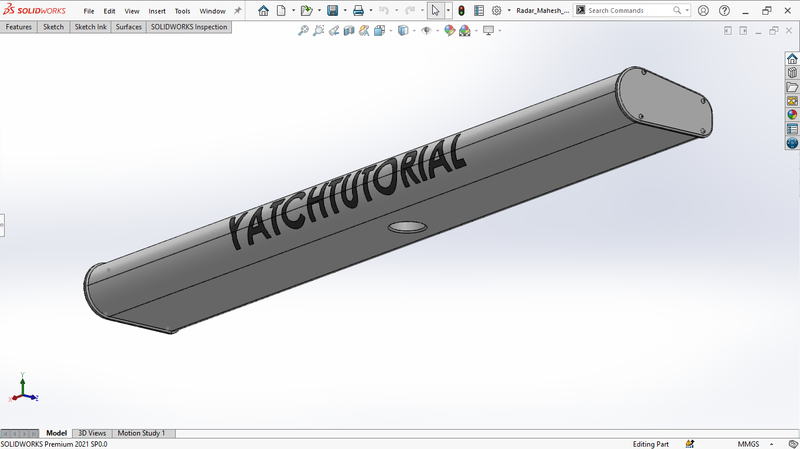Open the Design Library task pane icon

pos(792,72)
